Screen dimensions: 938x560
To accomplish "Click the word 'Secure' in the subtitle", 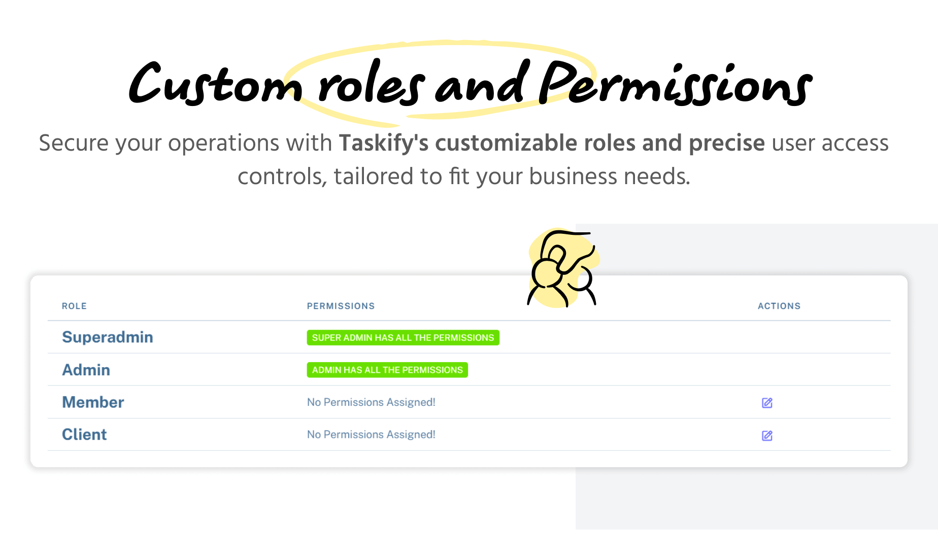I will pos(74,143).
